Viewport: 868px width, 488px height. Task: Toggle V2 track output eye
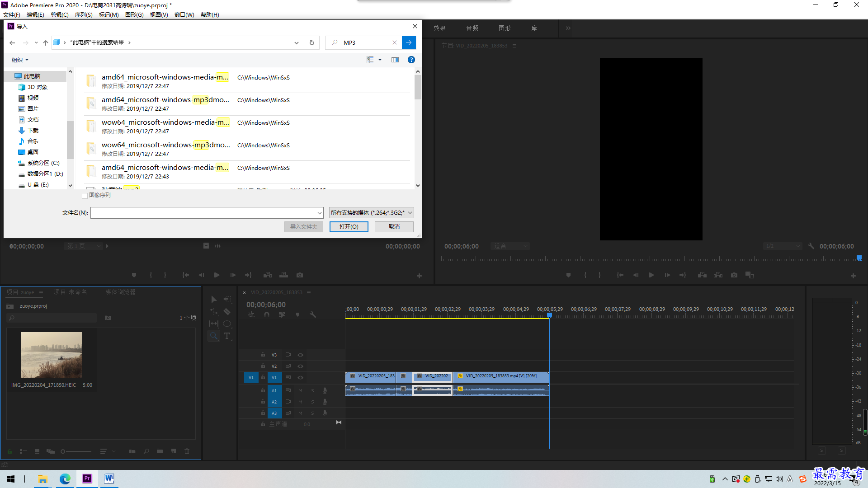[300, 366]
